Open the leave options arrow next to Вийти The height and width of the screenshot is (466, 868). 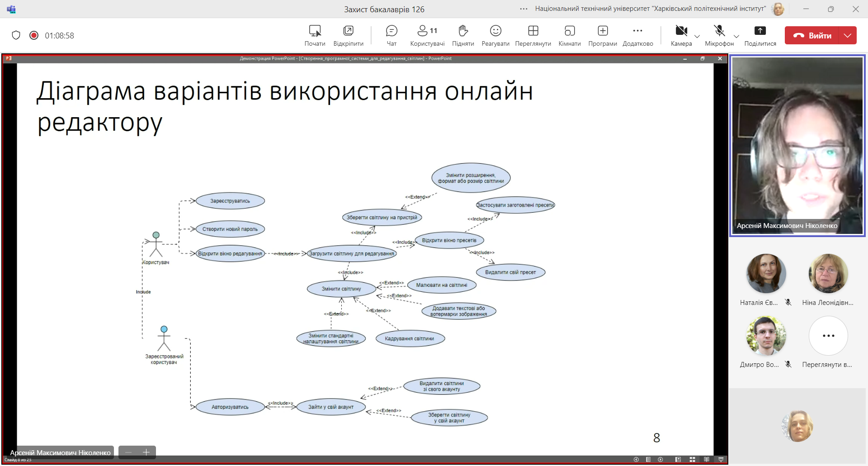(848, 35)
